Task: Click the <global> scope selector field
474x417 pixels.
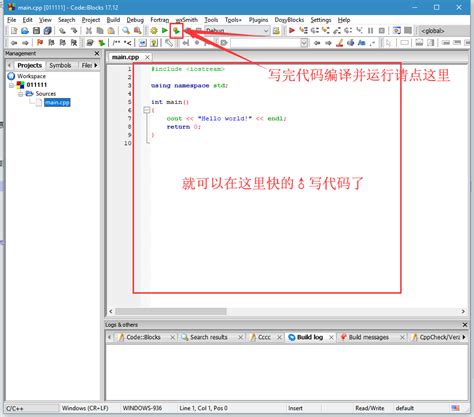Action: 443,31
